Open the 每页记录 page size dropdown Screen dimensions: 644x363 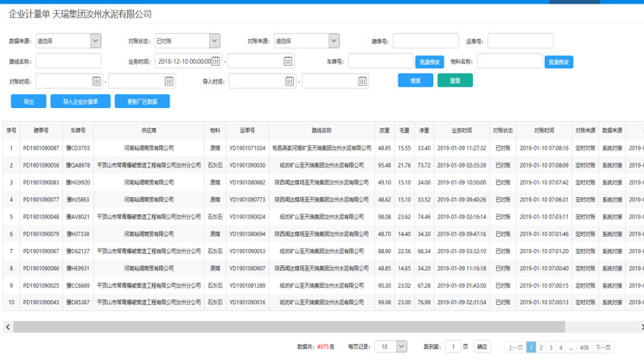click(401, 347)
